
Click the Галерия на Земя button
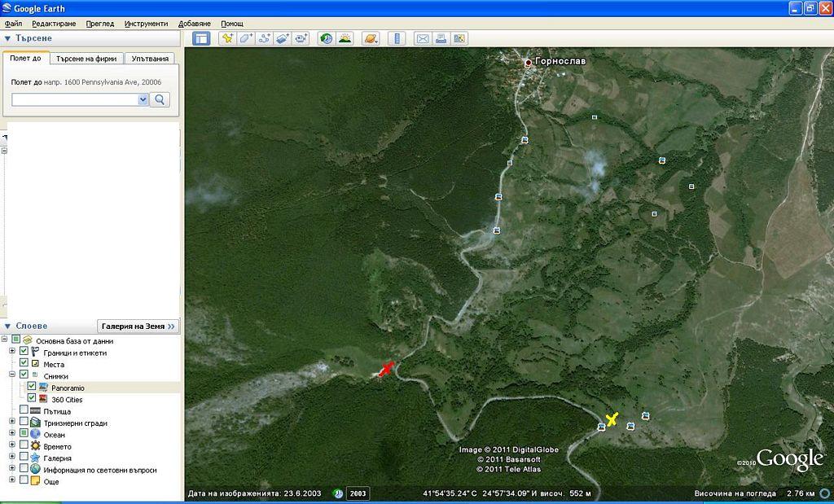138,326
